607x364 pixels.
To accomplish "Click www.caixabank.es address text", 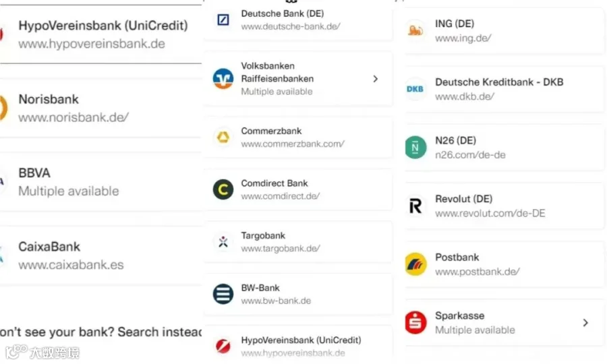I will (71, 265).
